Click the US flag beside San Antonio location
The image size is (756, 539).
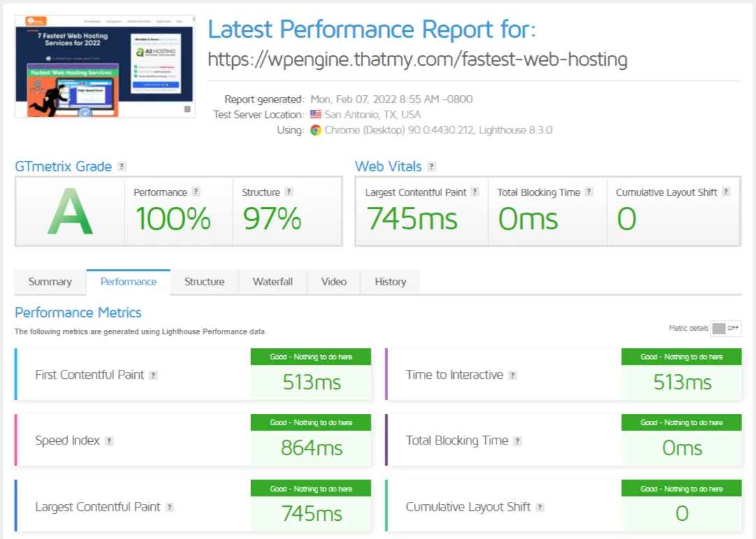pyautogui.click(x=315, y=114)
